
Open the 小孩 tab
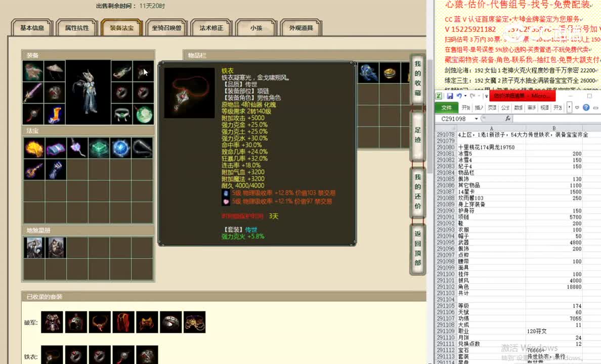click(256, 28)
